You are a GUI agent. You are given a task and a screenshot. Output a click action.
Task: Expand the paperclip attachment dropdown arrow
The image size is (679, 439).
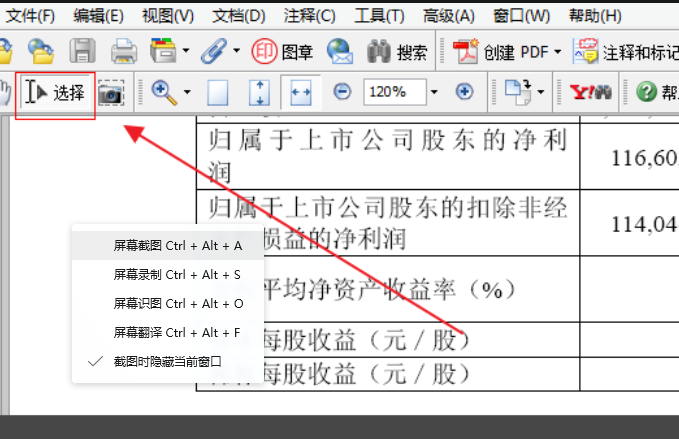(236, 51)
